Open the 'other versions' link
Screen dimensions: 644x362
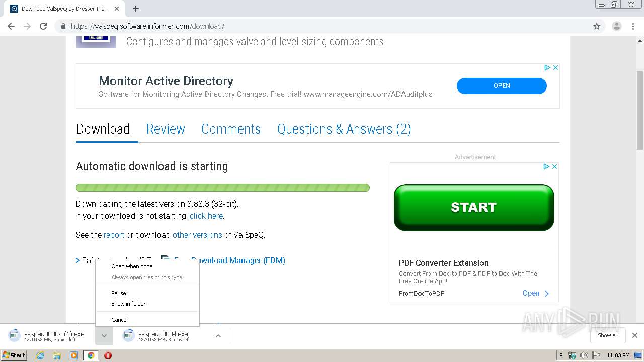click(x=197, y=235)
